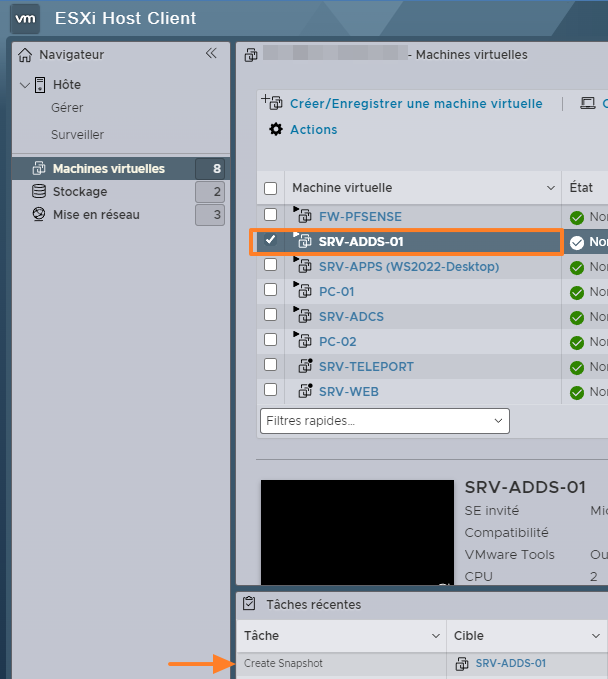Click the Stockage count badge 2

(x=210, y=191)
